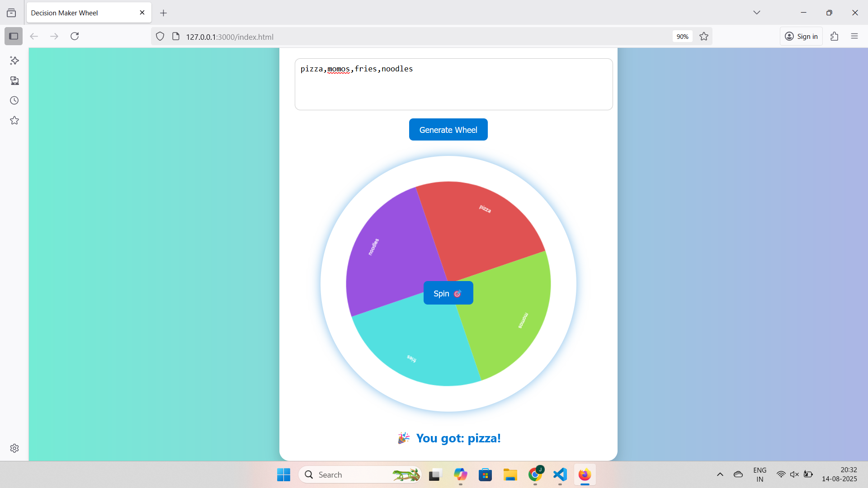Open a new tab with plus
The width and height of the screenshot is (868, 488).
[163, 13]
